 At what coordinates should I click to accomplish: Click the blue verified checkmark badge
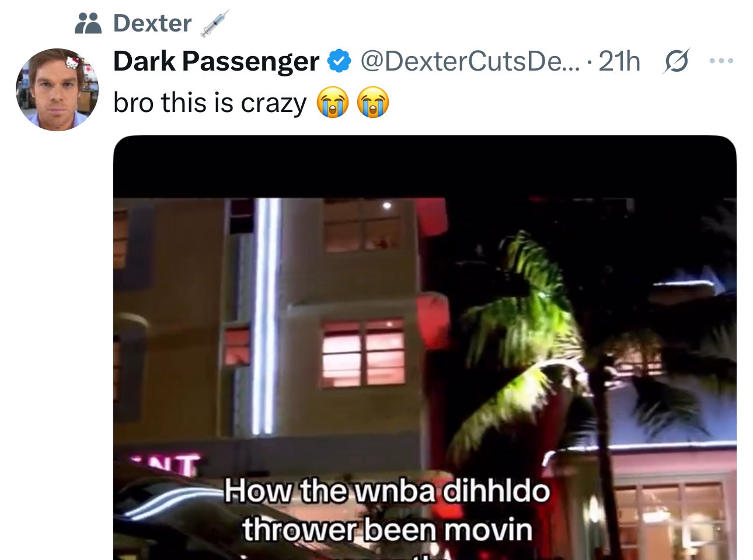coord(339,61)
